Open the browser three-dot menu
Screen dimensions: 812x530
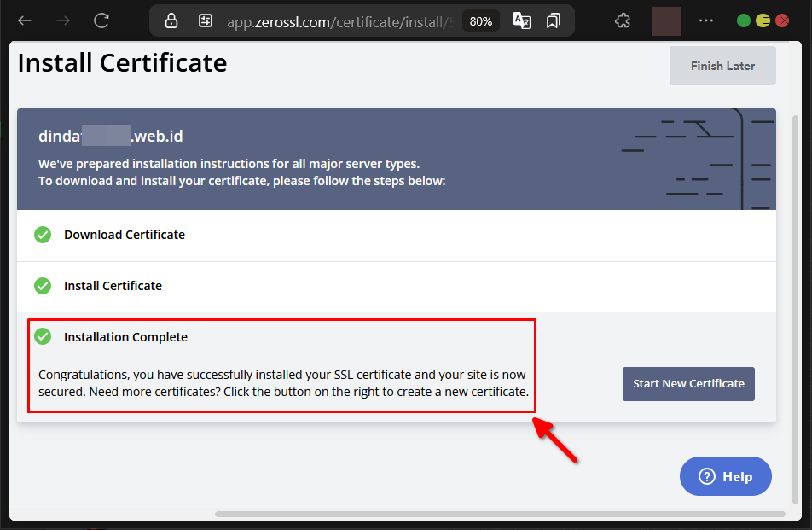[706, 20]
